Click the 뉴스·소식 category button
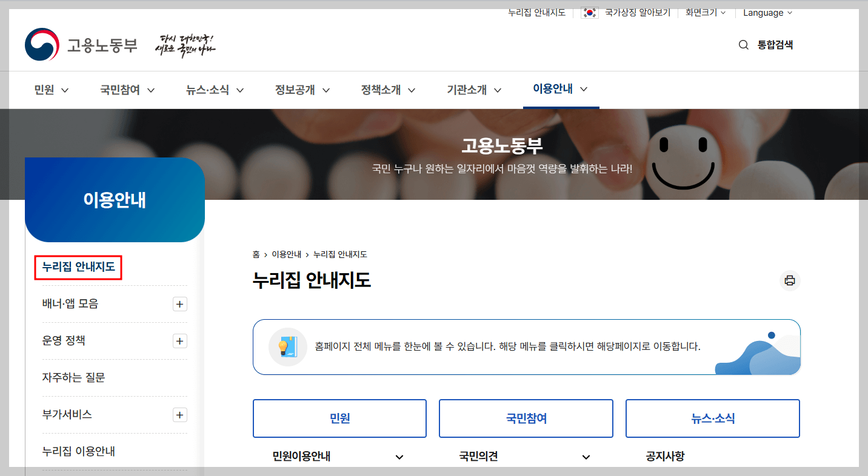 [712, 418]
